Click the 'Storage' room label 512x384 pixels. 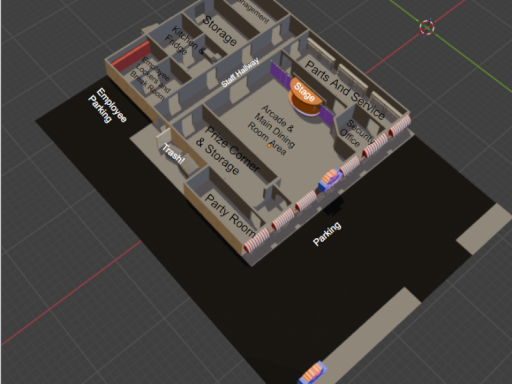click(220, 30)
